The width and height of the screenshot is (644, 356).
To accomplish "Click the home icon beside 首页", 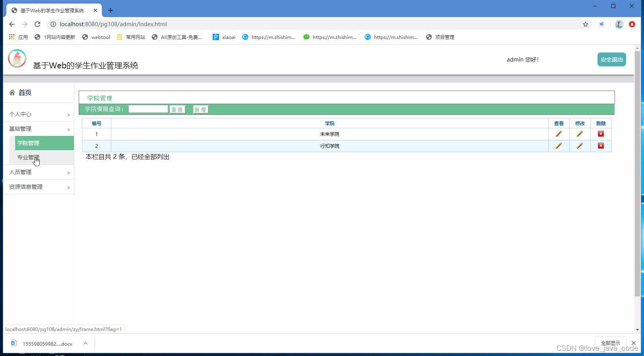I will pos(12,93).
